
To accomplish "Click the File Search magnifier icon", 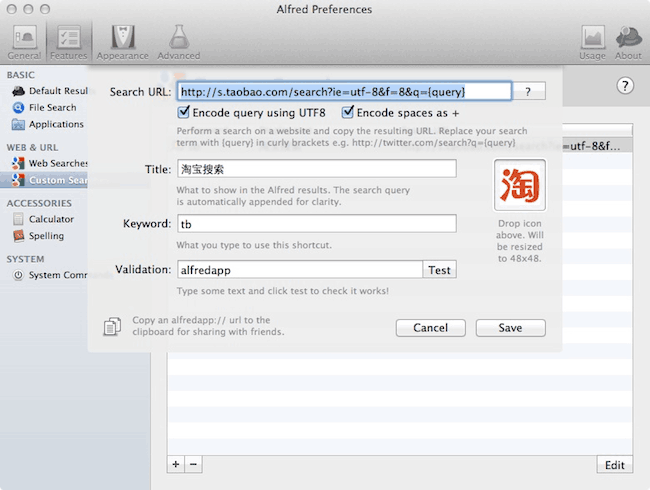I will pyautogui.click(x=18, y=107).
